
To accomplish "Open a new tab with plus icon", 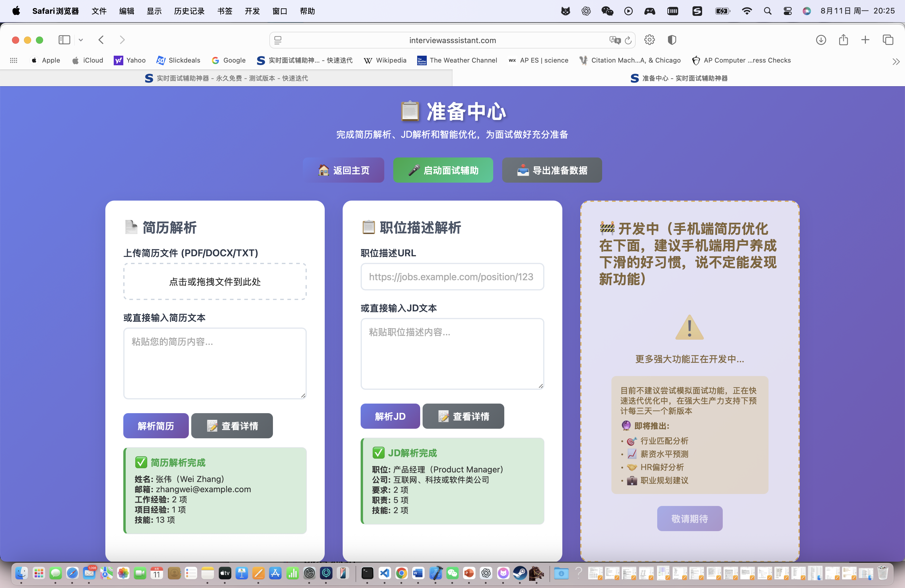I will (x=865, y=40).
